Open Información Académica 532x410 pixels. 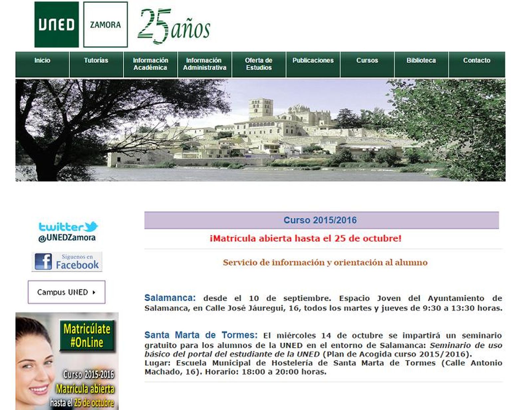click(151, 64)
